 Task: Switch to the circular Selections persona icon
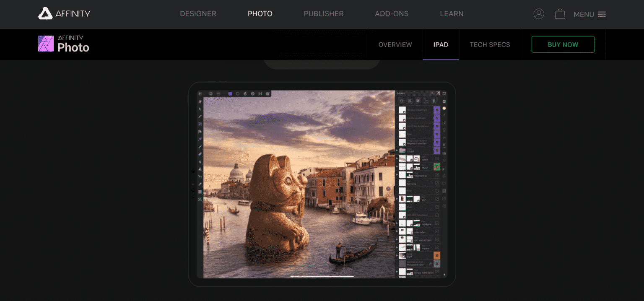[x=238, y=94]
